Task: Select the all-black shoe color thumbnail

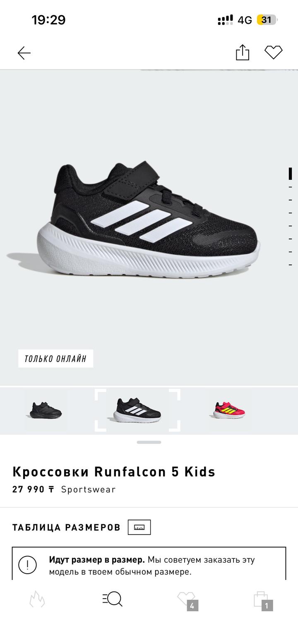Action: coord(46,410)
